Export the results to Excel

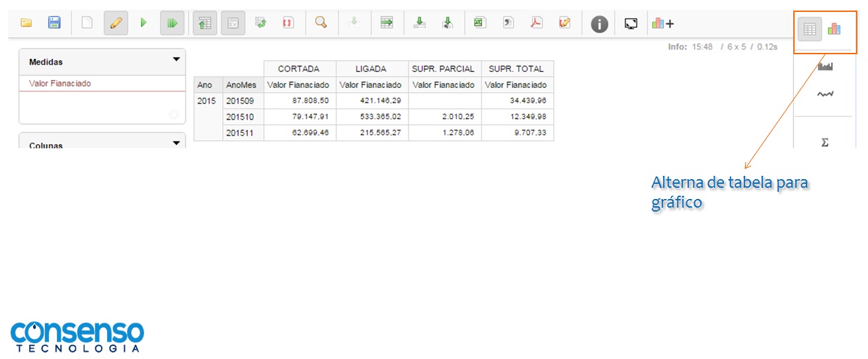point(479,23)
